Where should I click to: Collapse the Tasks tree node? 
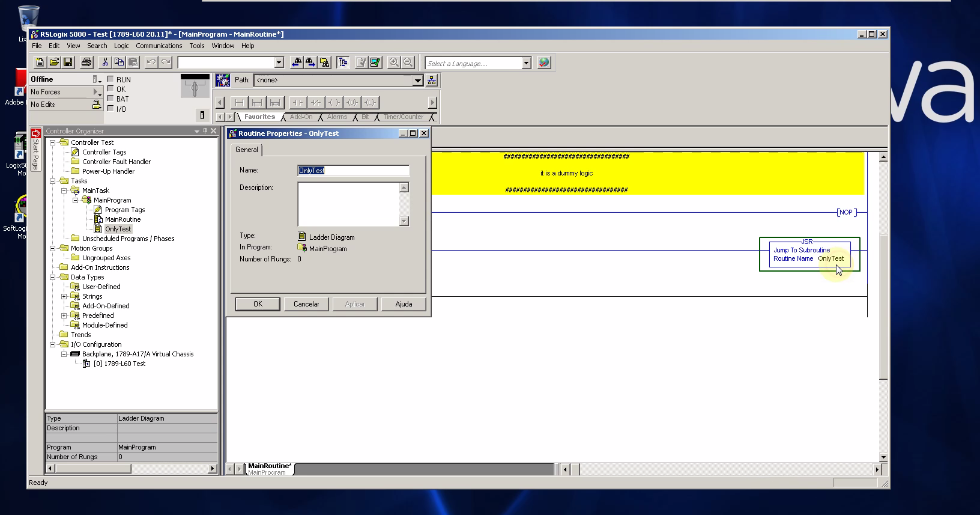pos(52,181)
